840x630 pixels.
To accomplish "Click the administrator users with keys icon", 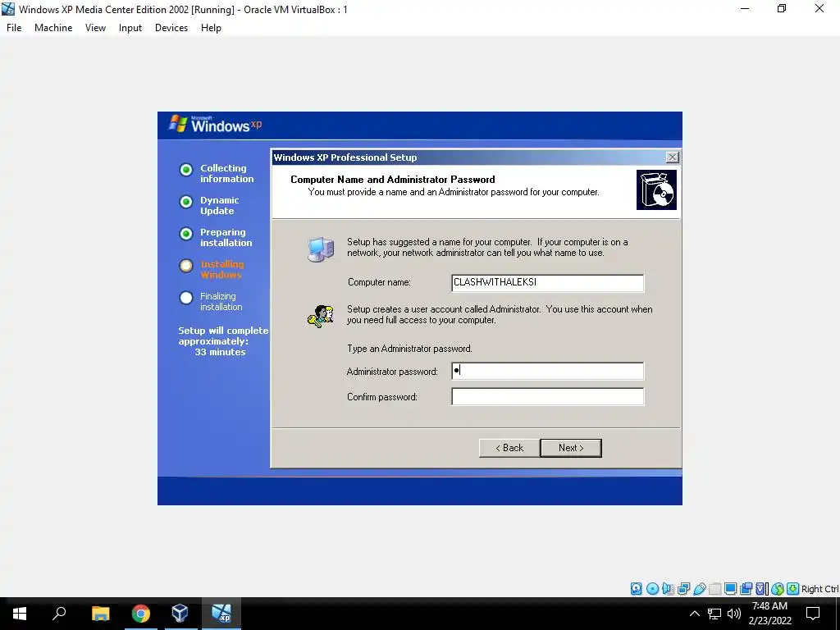I will (x=321, y=316).
